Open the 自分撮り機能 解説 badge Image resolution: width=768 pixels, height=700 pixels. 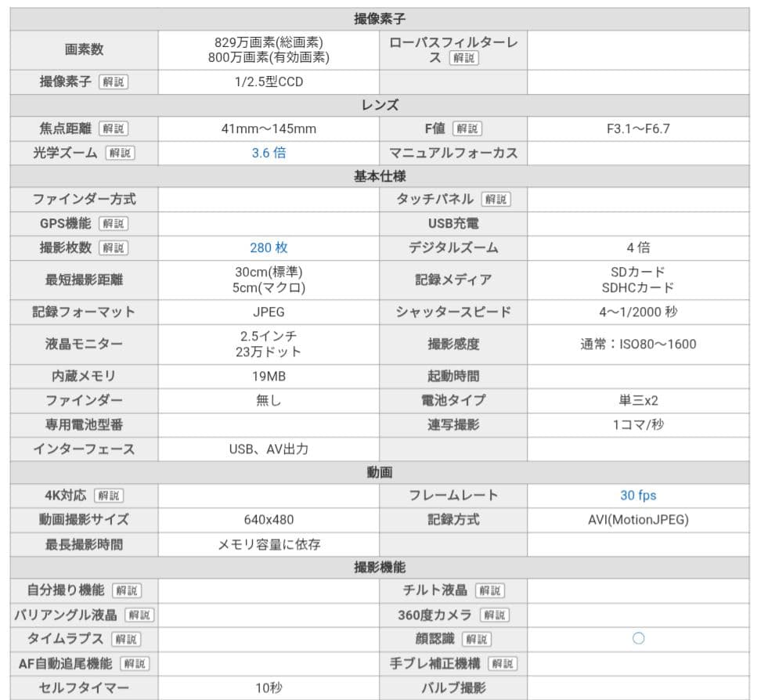point(126,591)
